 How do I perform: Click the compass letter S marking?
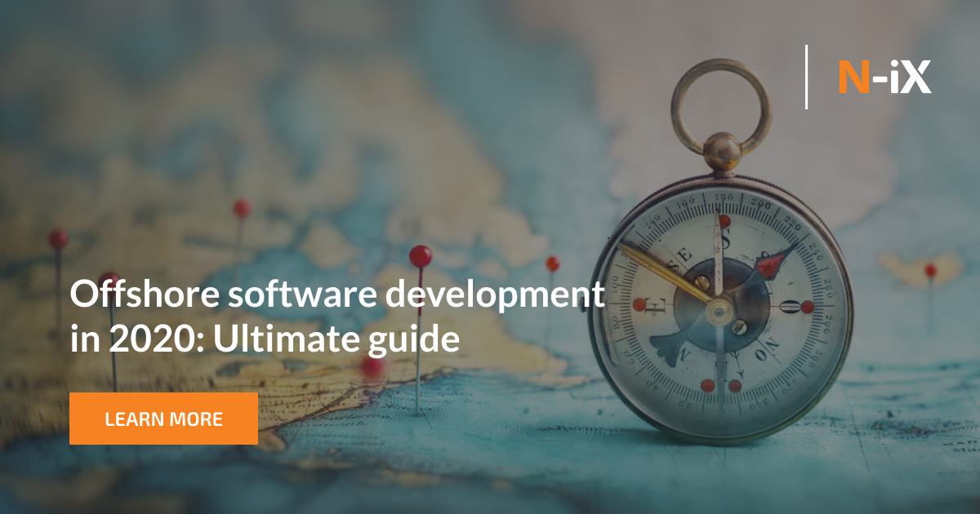[x=724, y=239]
